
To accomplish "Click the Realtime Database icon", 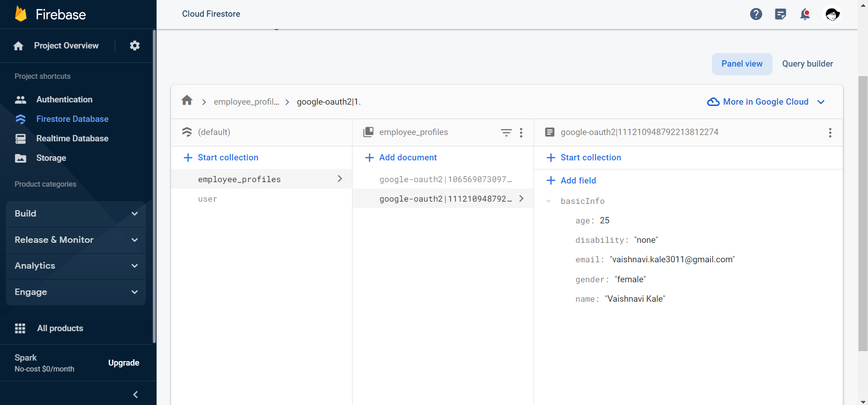I will [20, 139].
